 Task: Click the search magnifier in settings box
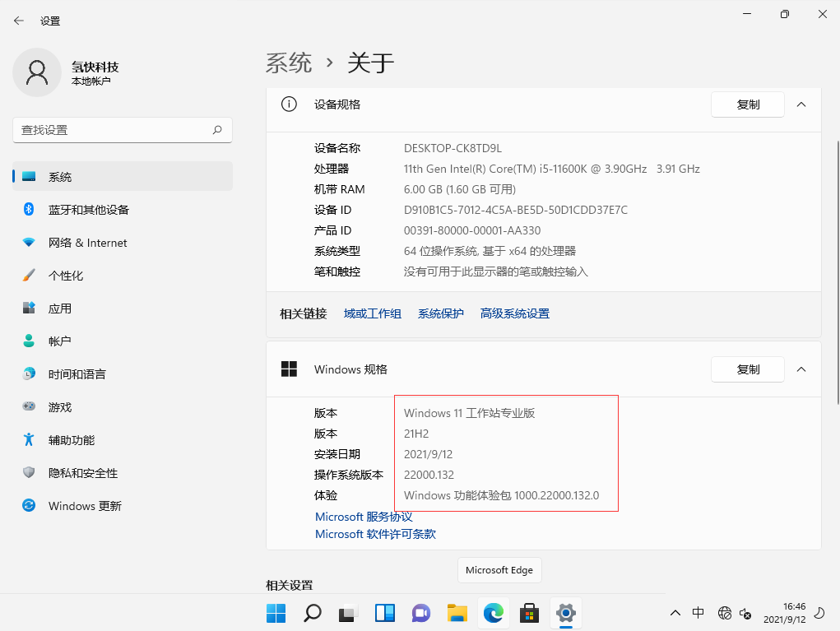tap(217, 130)
